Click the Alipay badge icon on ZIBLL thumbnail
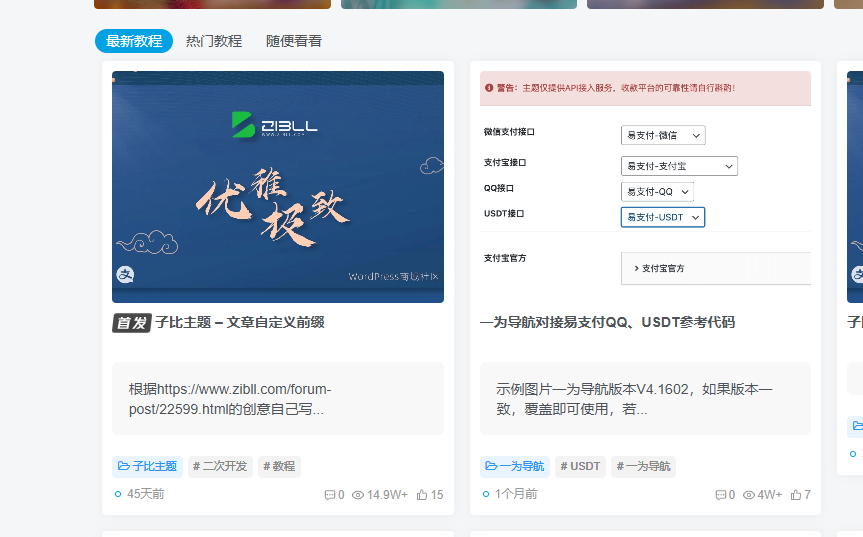Screen dimensions: 863x537 coord(125,275)
